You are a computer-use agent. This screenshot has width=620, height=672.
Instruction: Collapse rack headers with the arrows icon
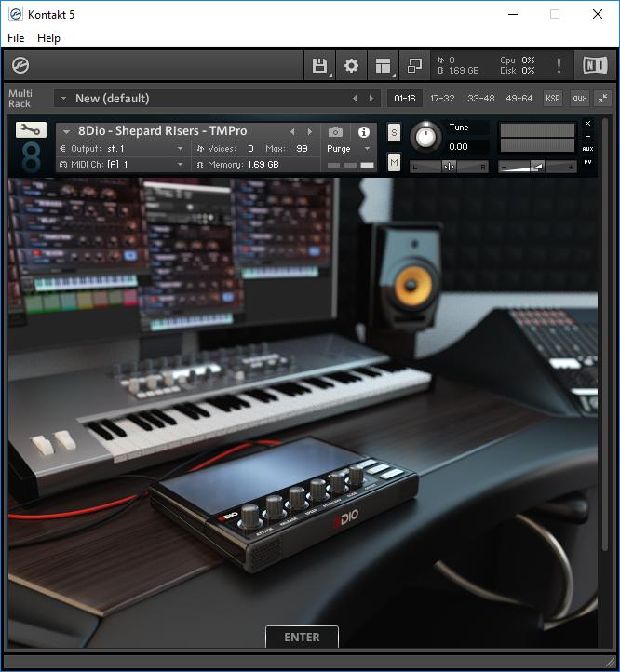pos(602,98)
